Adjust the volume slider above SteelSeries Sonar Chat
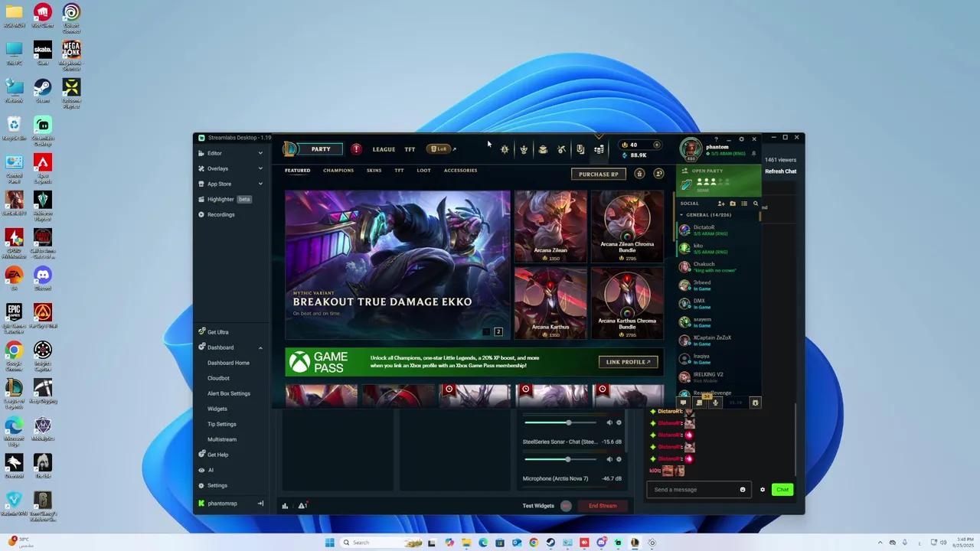This screenshot has height=551, width=980. coord(560,422)
